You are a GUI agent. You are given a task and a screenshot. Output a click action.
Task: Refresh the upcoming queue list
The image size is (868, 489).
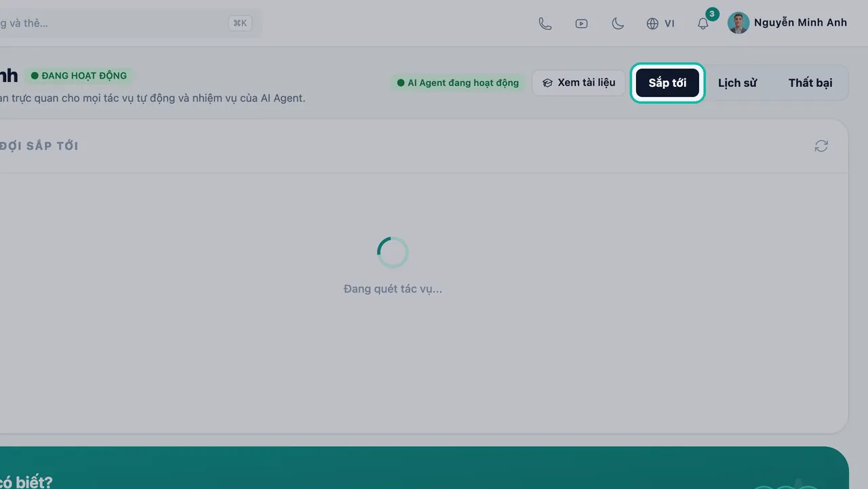pos(821,146)
